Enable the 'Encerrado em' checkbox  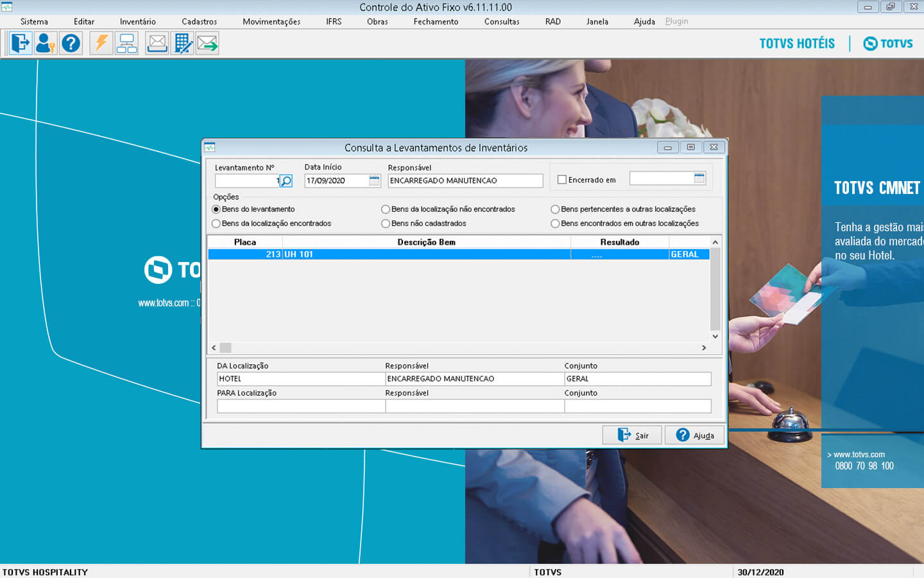click(562, 180)
